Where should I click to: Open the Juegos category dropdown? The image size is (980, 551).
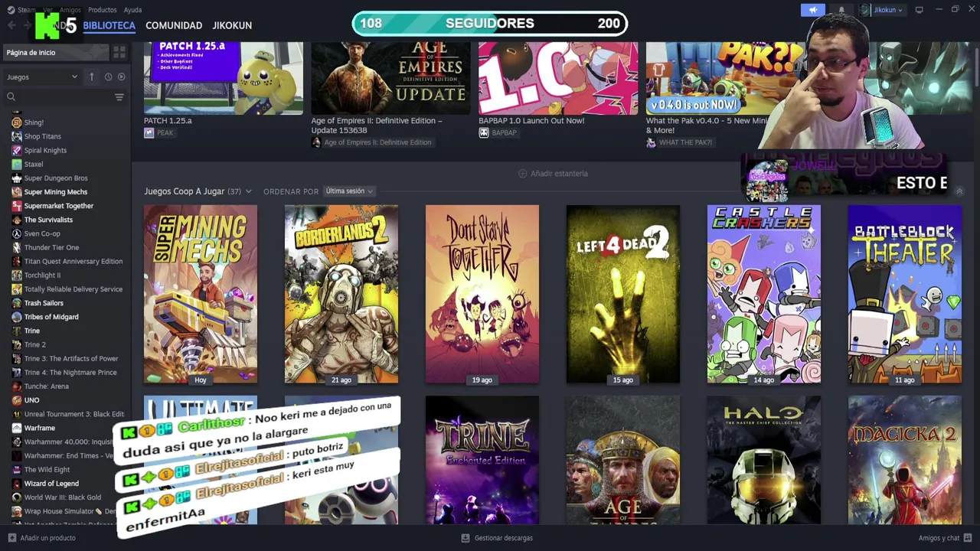42,77
